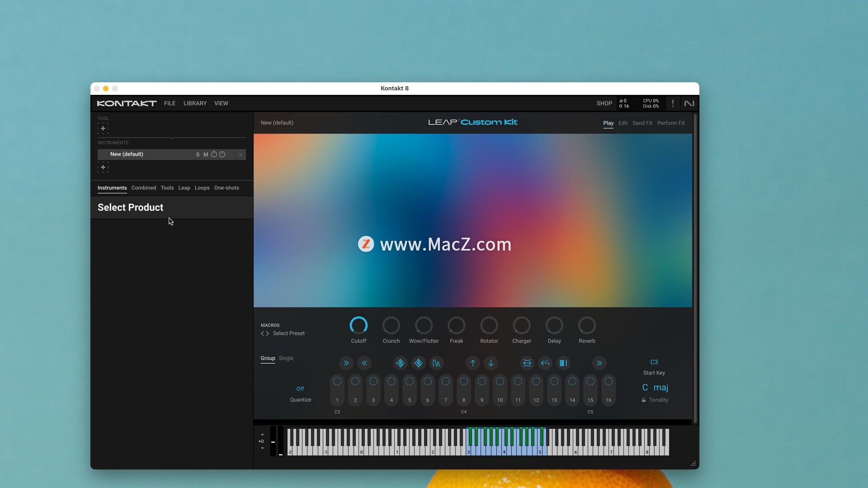868x488 pixels.
Task: Open the FILE menu
Action: [x=170, y=103]
